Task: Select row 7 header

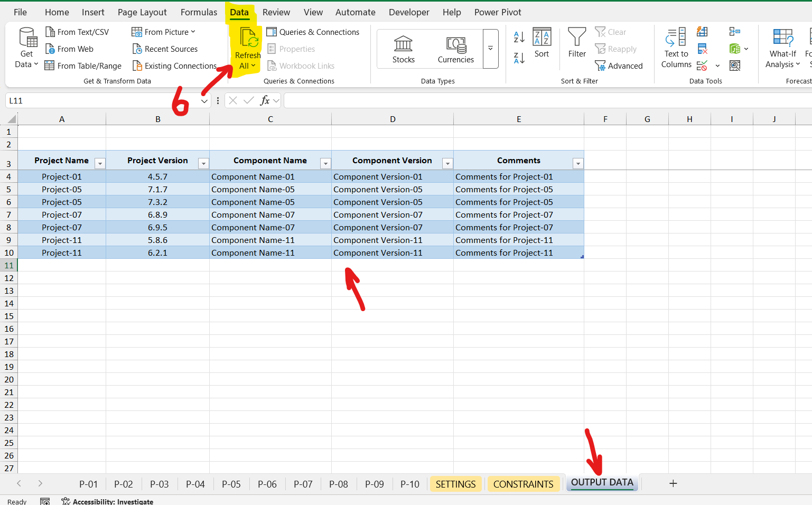Action: 9,215
